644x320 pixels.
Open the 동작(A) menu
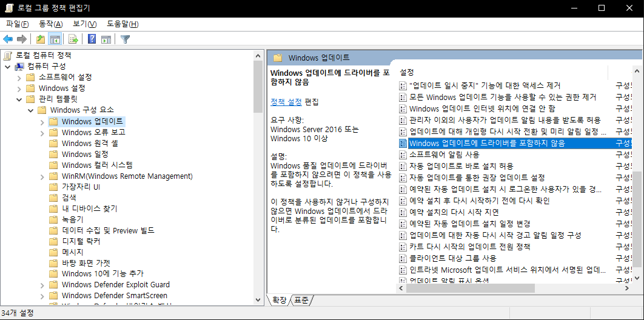pyautogui.click(x=51, y=24)
